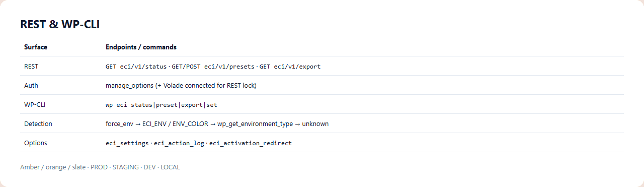Click force_env in the detection chain

pos(120,123)
